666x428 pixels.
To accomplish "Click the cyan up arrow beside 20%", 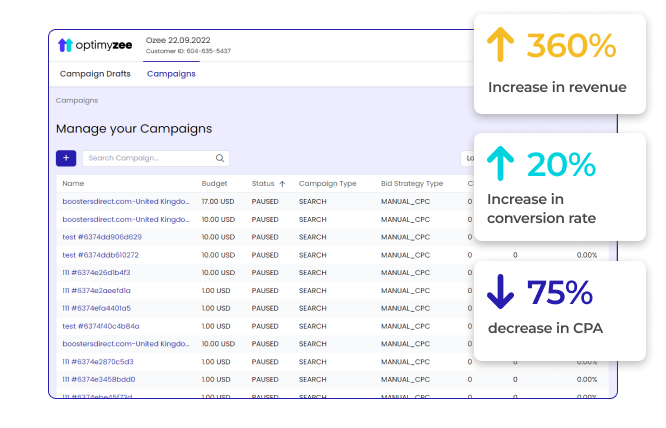I will tap(499, 164).
